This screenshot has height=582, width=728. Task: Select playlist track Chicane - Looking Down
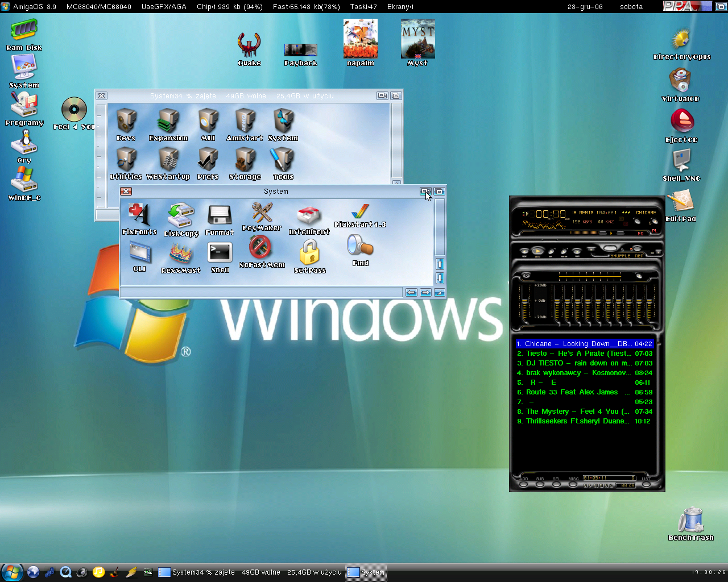[x=585, y=344]
